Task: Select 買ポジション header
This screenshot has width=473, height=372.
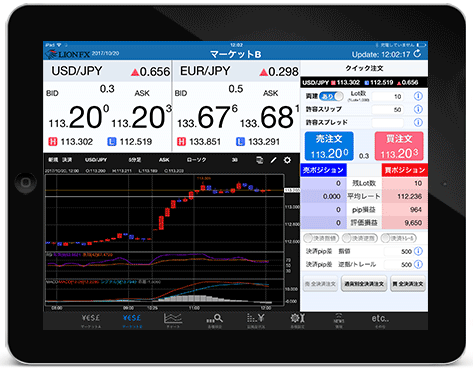Action: [x=405, y=170]
